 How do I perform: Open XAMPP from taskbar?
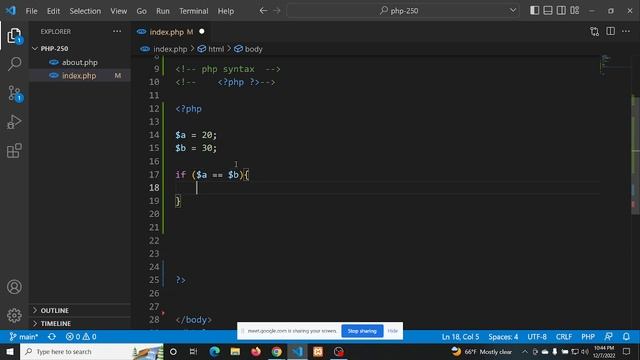[x=318, y=351]
